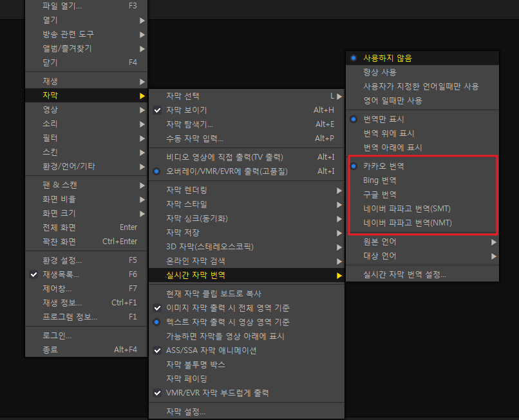519x420 pixels.
Task: Open the 화면 비율 submenu
Action: pos(86,200)
